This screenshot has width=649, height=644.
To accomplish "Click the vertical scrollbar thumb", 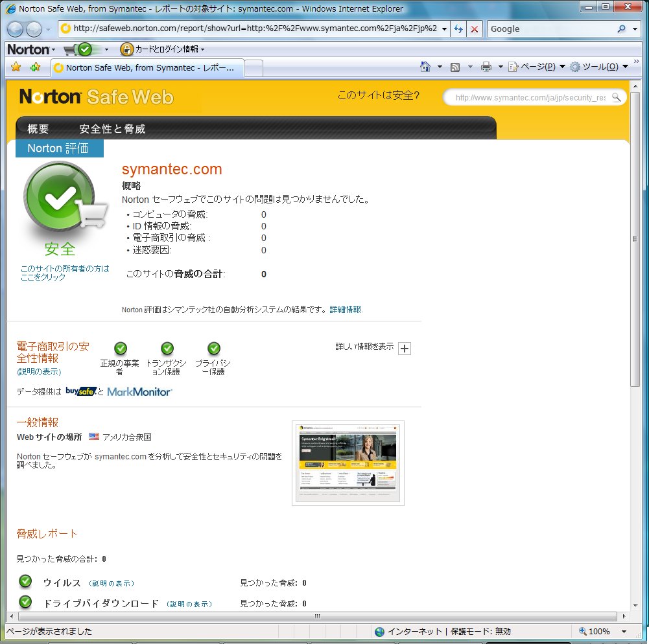I will click(x=635, y=238).
